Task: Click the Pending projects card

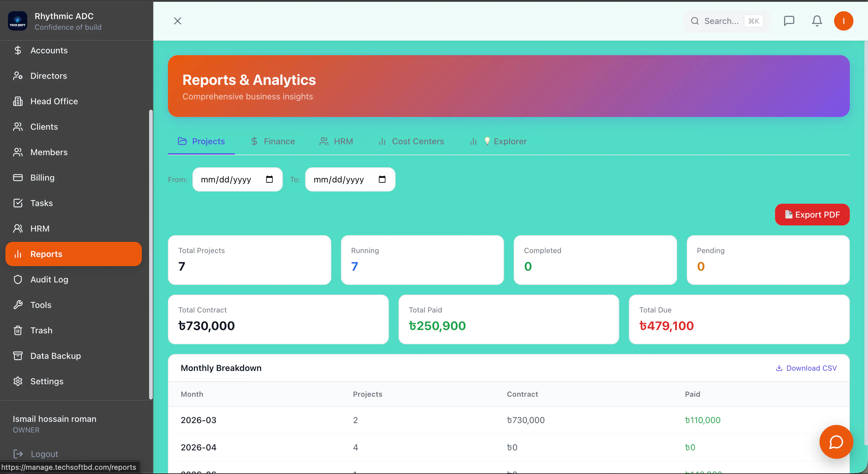Action: coord(768,260)
